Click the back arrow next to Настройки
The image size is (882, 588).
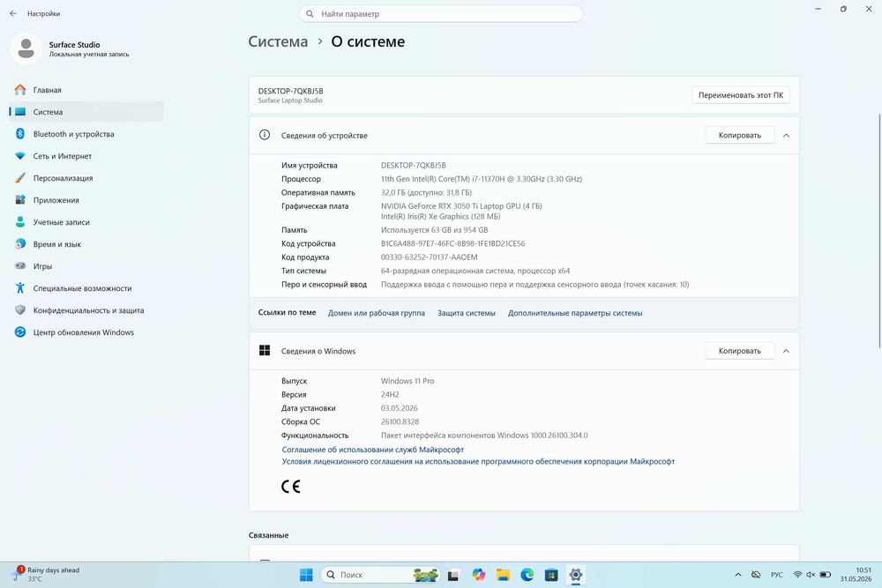pos(13,13)
